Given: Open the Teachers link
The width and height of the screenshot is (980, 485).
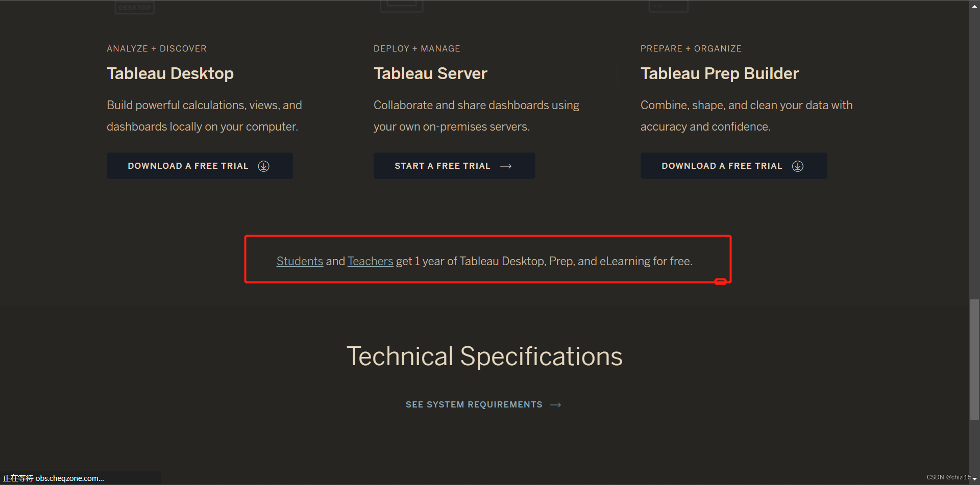Looking at the screenshot, I should (371, 261).
